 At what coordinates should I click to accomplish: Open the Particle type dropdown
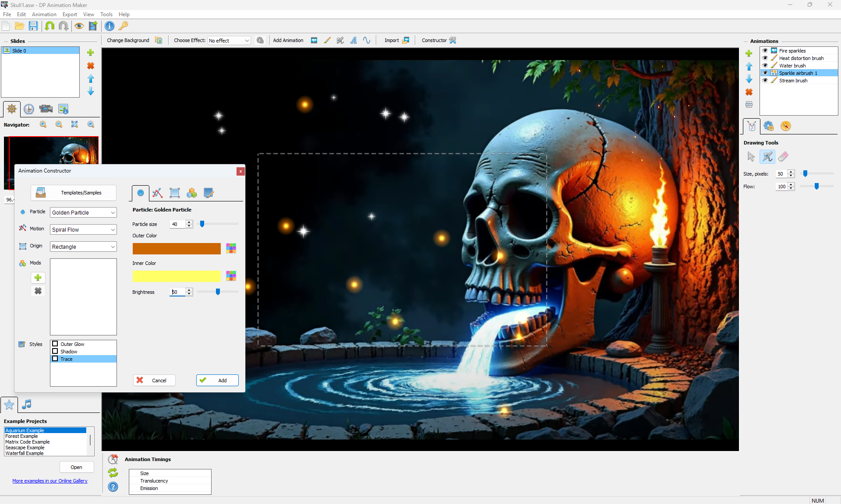pyautogui.click(x=83, y=212)
